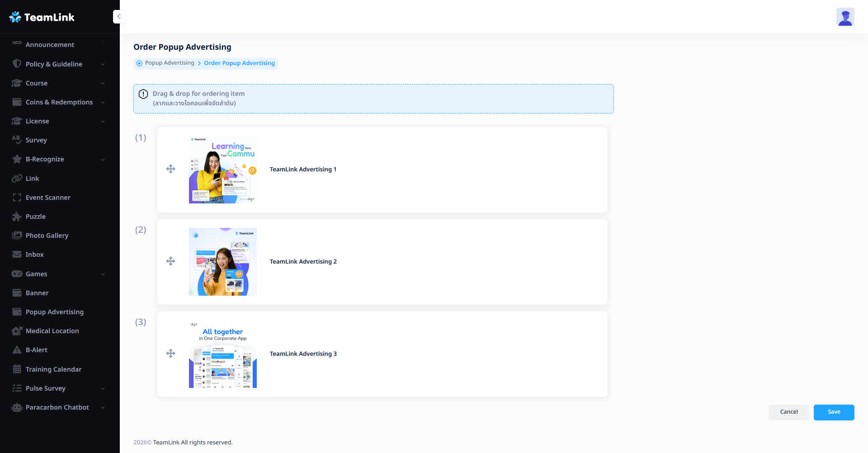This screenshot has width=868, height=453.
Task: Expand the Paracarbon Chatbot menu
Action: [x=103, y=407]
